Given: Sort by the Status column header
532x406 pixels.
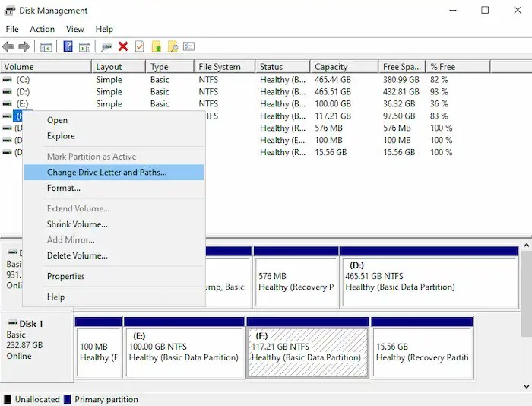Looking at the screenshot, I should [283, 67].
